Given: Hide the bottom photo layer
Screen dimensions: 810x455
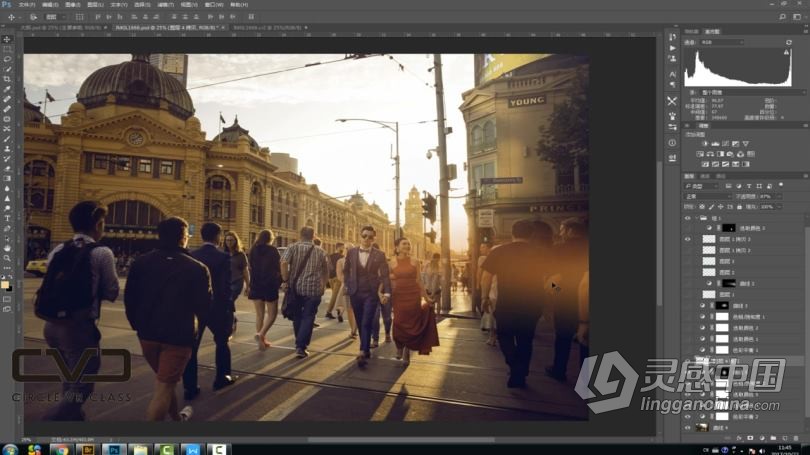Looking at the screenshot, I should 688,428.
